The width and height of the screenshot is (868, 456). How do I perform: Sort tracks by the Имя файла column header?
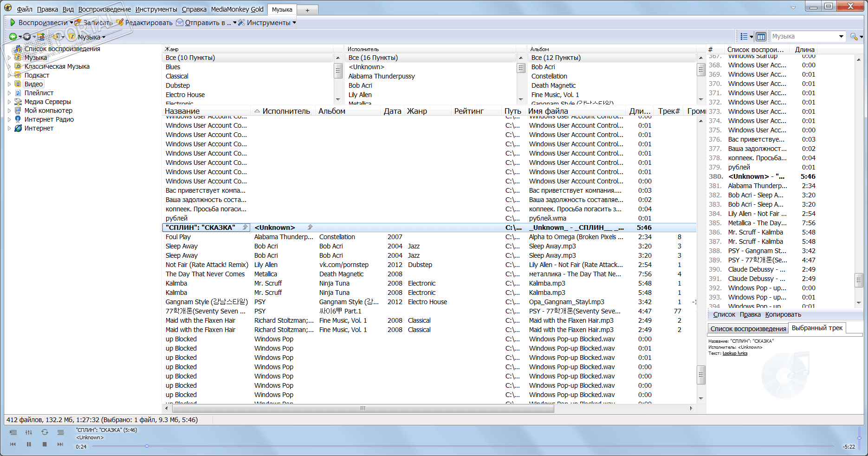tap(576, 111)
